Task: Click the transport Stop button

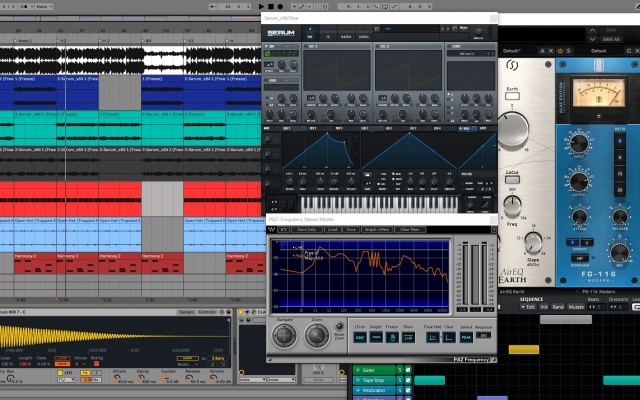Action: coord(271,7)
